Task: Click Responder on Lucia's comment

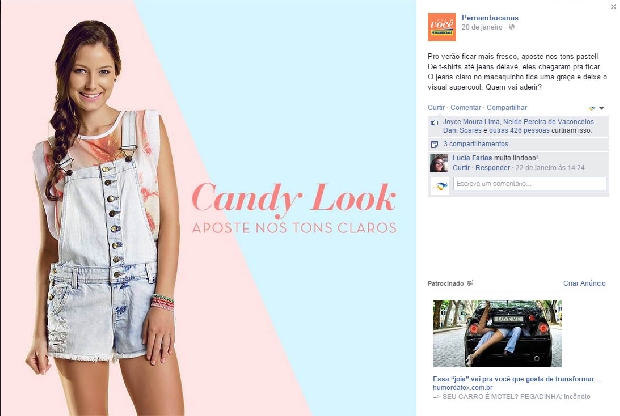Action: (x=493, y=168)
